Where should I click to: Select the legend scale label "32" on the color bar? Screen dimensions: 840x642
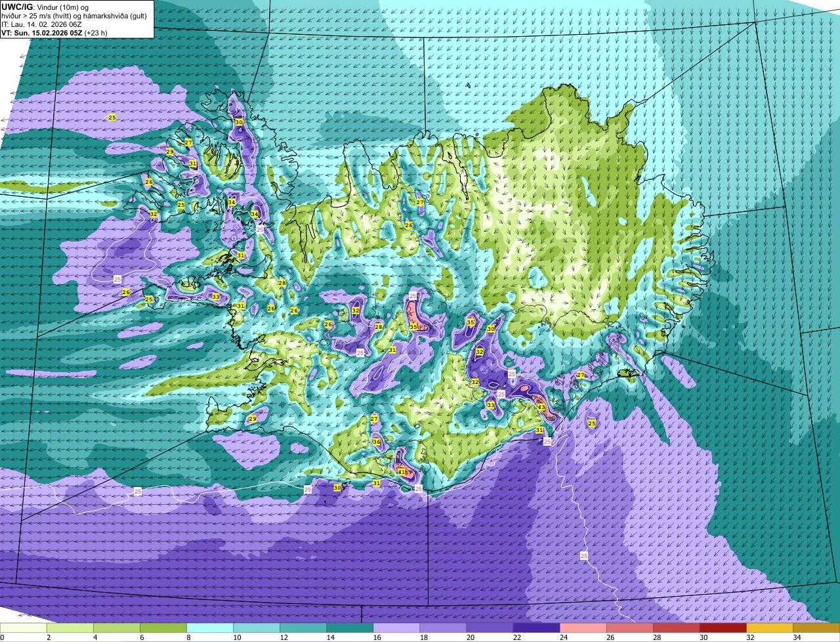coord(750,637)
